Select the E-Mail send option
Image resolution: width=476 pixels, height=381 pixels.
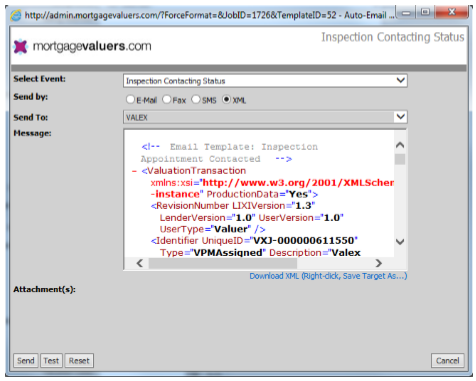[x=130, y=99]
